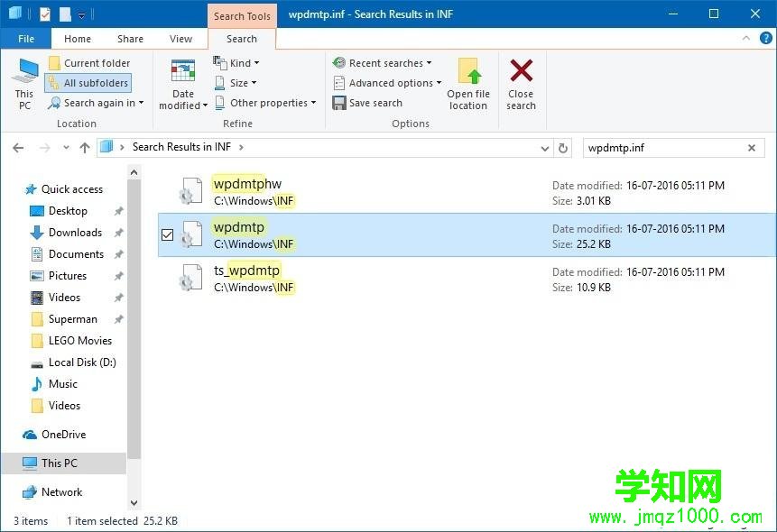Uncheck the selected wpdmtp file
777x532 pixels.
(x=168, y=234)
